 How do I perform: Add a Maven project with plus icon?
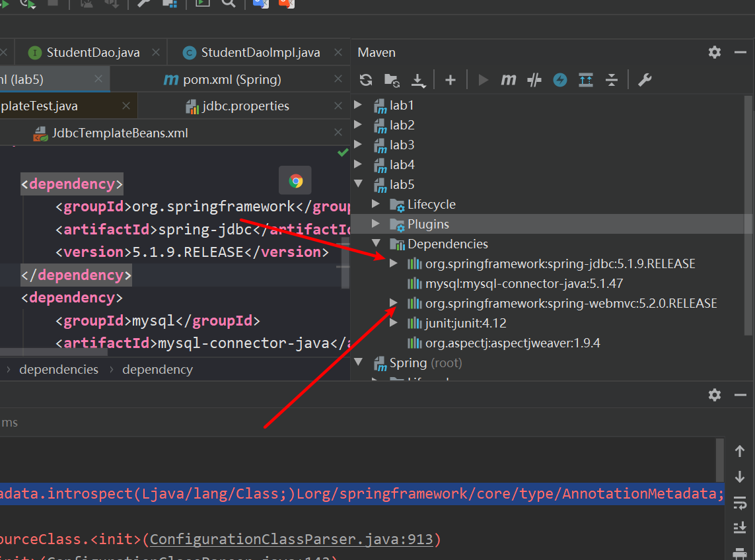click(450, 80)
